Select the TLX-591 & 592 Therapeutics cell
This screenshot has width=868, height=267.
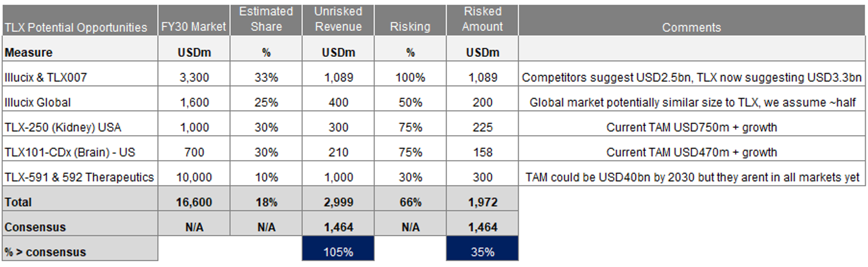click(79, 178)
